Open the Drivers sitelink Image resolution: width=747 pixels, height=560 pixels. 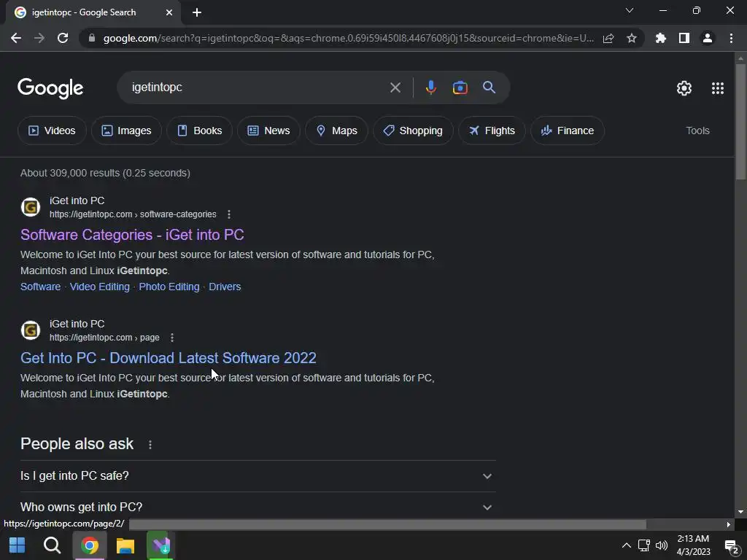(225, 287)
